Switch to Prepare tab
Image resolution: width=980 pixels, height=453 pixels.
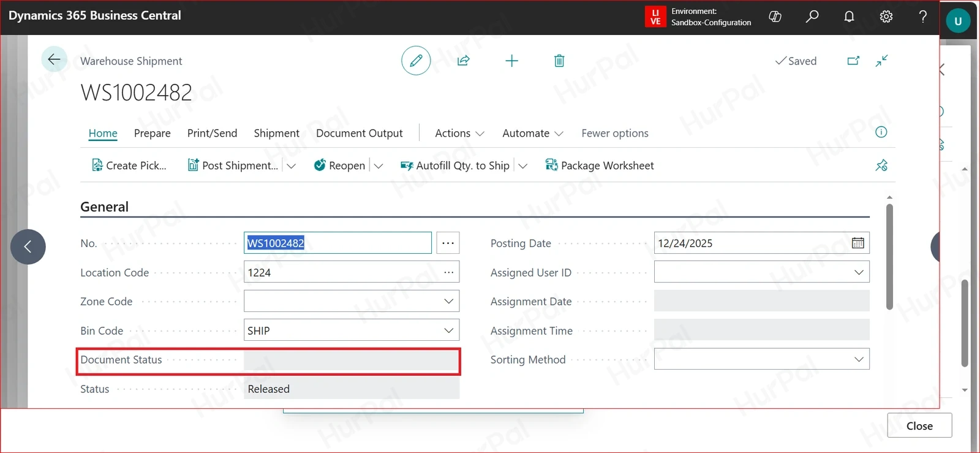pos(153,133)
